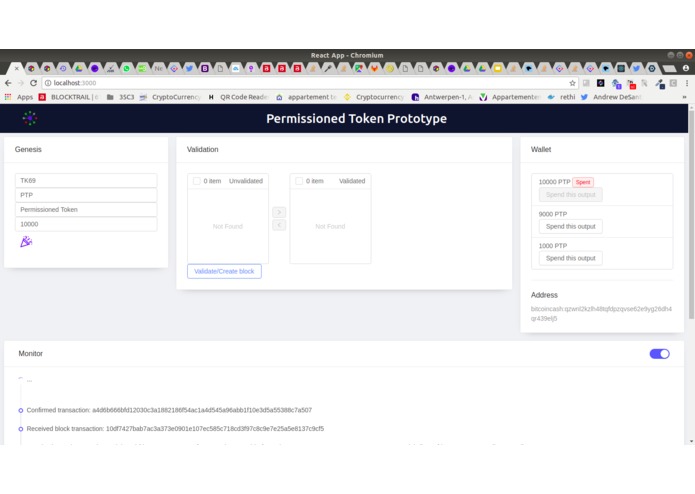This screenshot has height=494, width=695.
Task: Click the party popper genesis icon
Action: click(26, 241)
